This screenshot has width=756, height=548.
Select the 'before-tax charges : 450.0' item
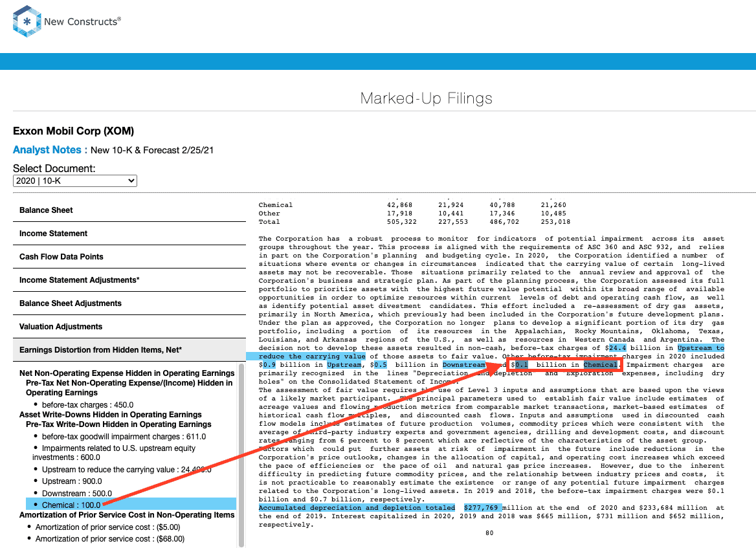[x=87, y=405]
